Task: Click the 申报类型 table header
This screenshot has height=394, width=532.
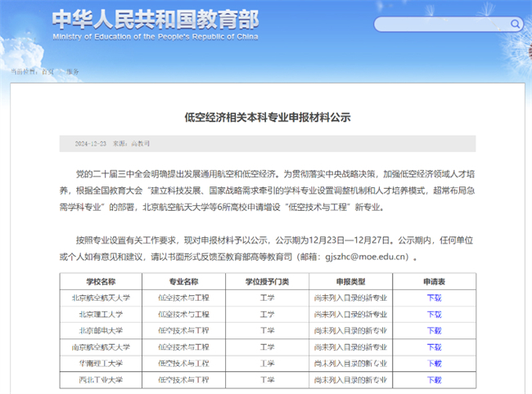Action: pos(351,281)
